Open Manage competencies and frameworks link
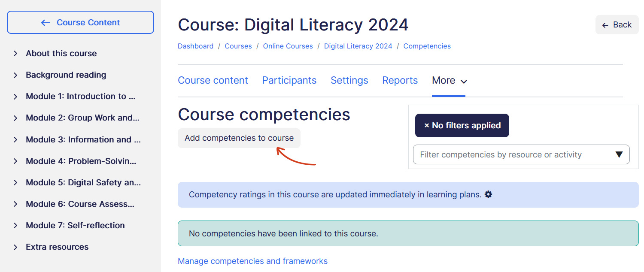This screenshot has height=272, width=644. click(x=252, y=261)
